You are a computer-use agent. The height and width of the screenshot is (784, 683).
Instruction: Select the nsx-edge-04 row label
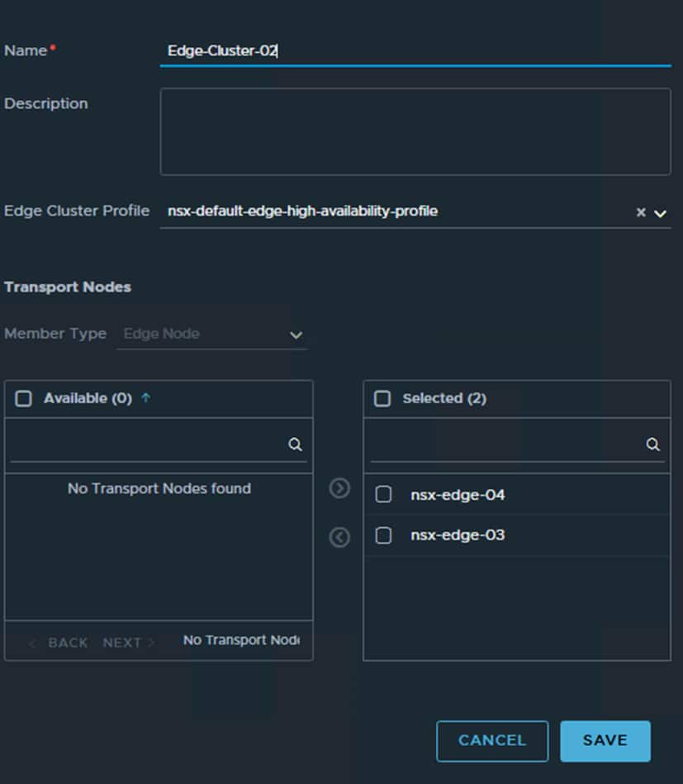point(458,495)
